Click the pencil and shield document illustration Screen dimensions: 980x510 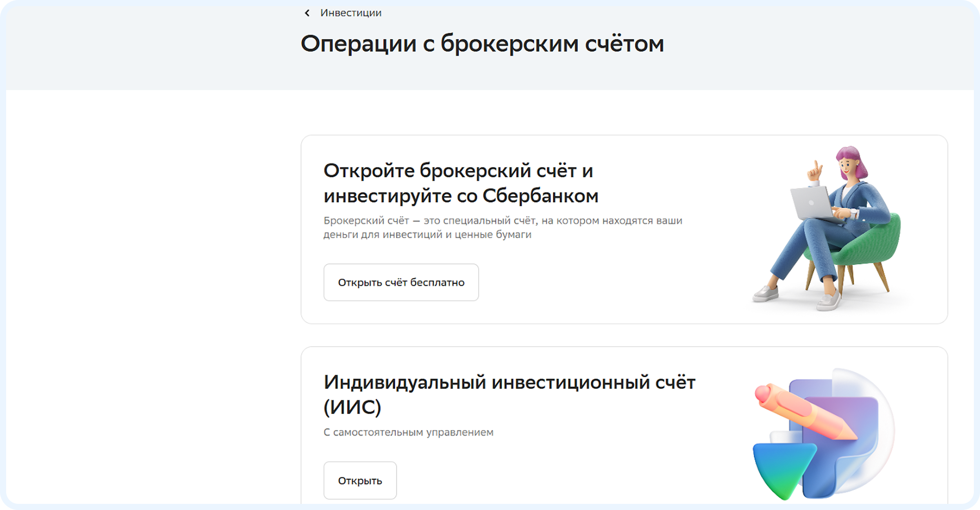tap(824, 434)
